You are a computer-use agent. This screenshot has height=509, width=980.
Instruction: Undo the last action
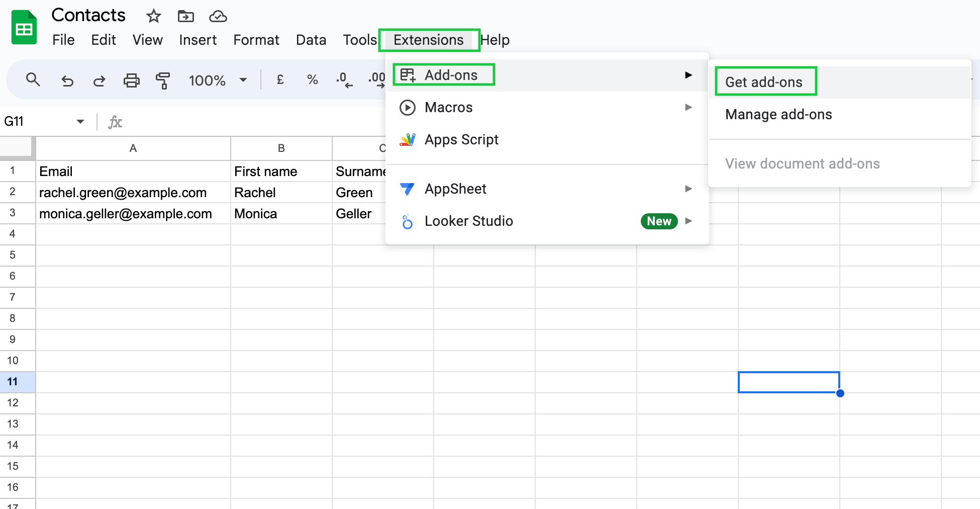click(x=67, y=80)
